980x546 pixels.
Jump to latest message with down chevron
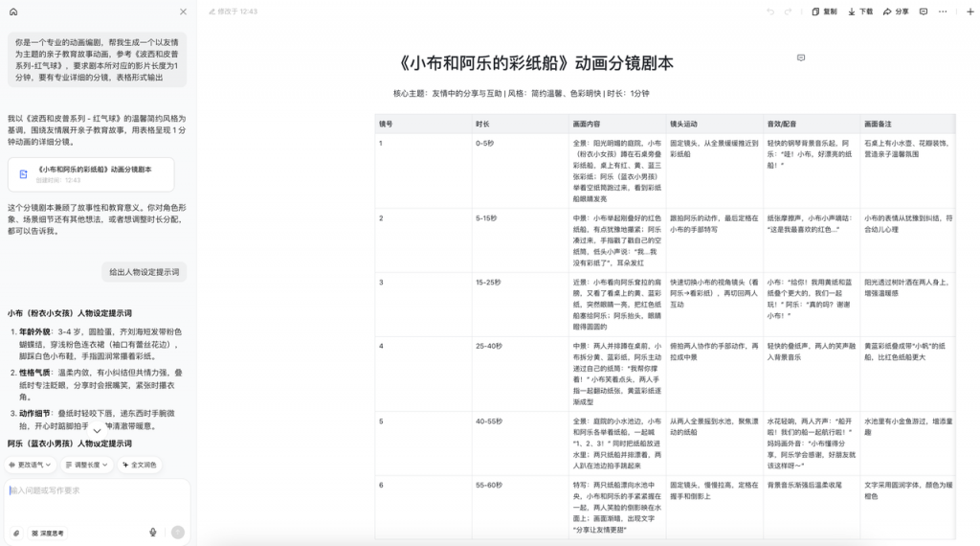tap(97, 430)
